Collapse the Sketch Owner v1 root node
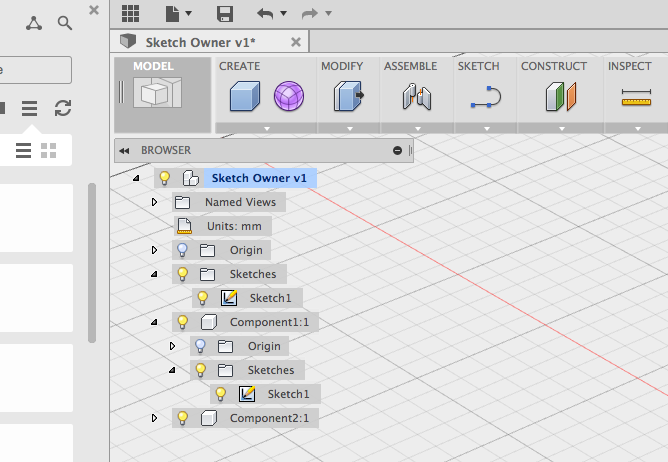668x462 pixels. point(136,178)
